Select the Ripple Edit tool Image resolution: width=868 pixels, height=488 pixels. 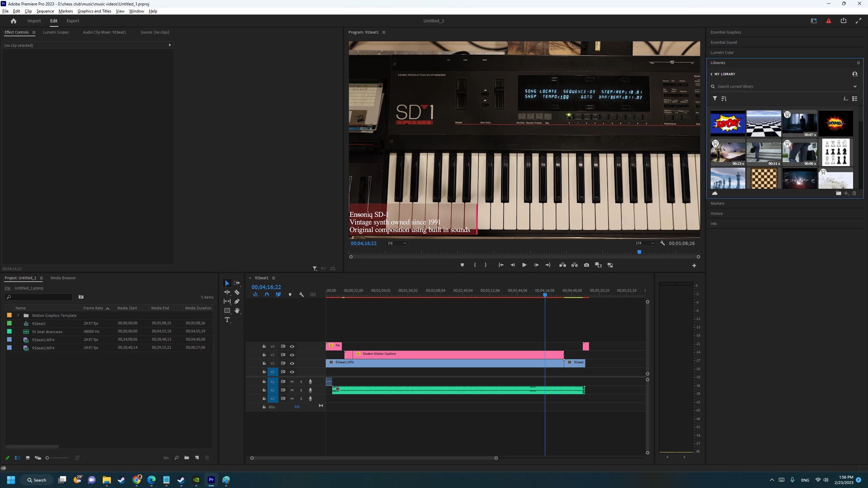point(227,292)
